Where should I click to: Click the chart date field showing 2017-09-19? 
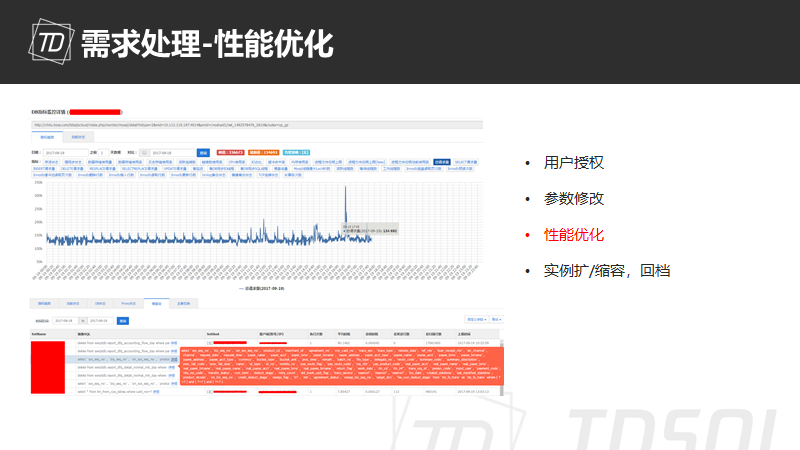click(x=65, y=153)
